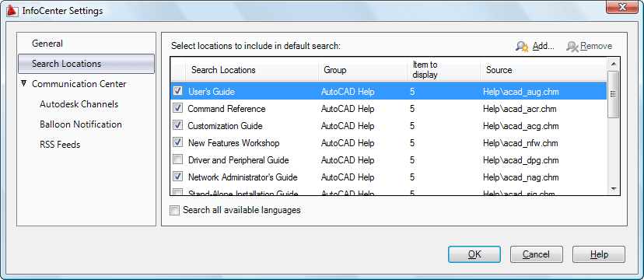Click the Help button

pyautogui.click(x=599, y=254)
